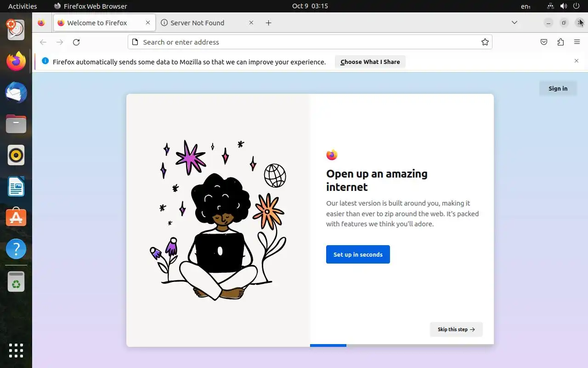The width and height of the screenshot is (588, 368).
Task: Dismiss the data sharing notification bar
Action: pyautogui.click(x=577, y=61)
